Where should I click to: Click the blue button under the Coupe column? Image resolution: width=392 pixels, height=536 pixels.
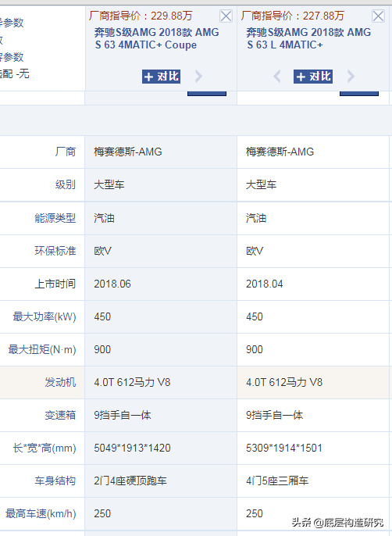tap(207, 93)
